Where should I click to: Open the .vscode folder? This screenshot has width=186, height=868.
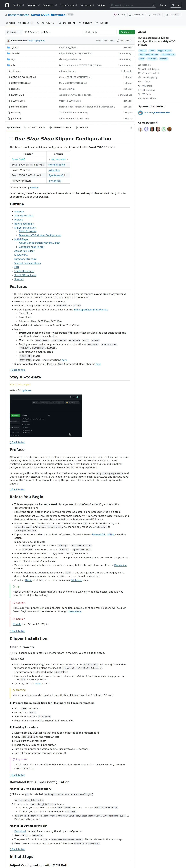15,53
